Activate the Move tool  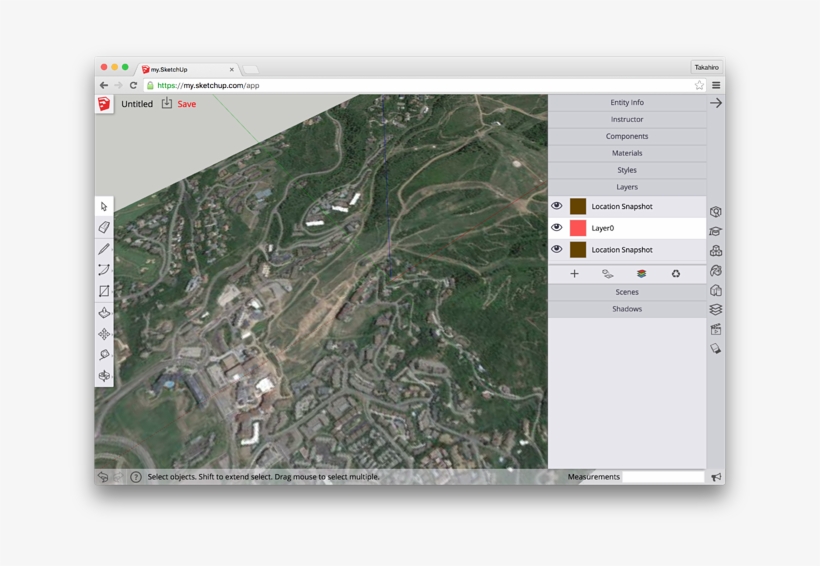tap(104, 334)
